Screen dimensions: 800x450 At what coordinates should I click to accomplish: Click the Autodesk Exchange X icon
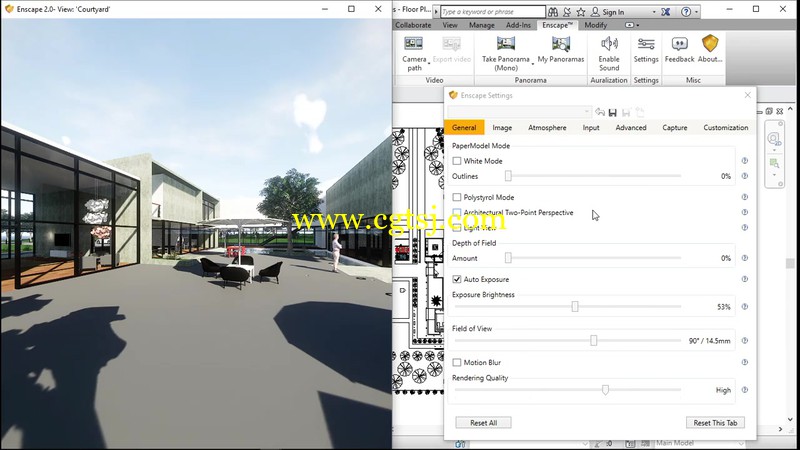point(666,11)
